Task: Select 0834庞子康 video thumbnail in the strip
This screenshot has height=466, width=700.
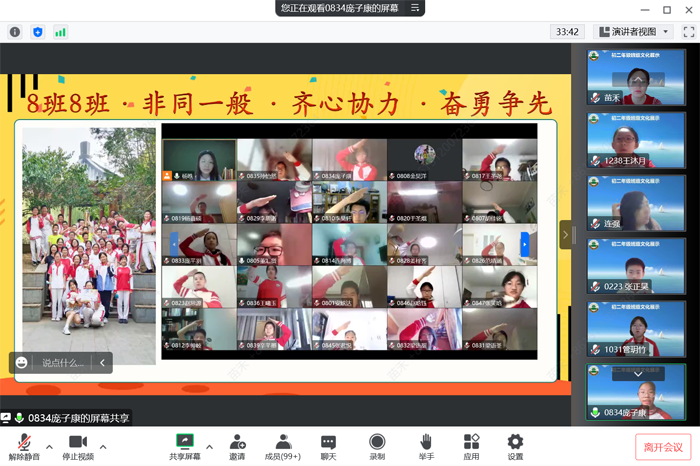Action: tap(636, 392)
